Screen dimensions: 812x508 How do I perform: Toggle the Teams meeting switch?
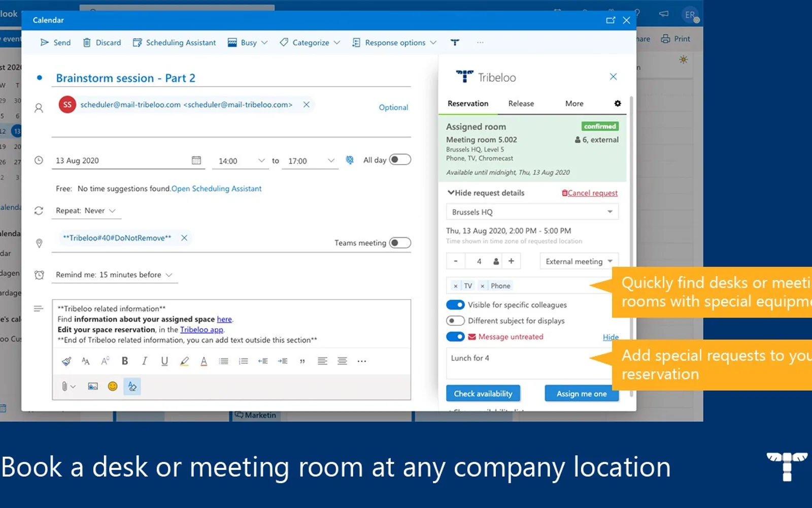click(x=400, y=243)
